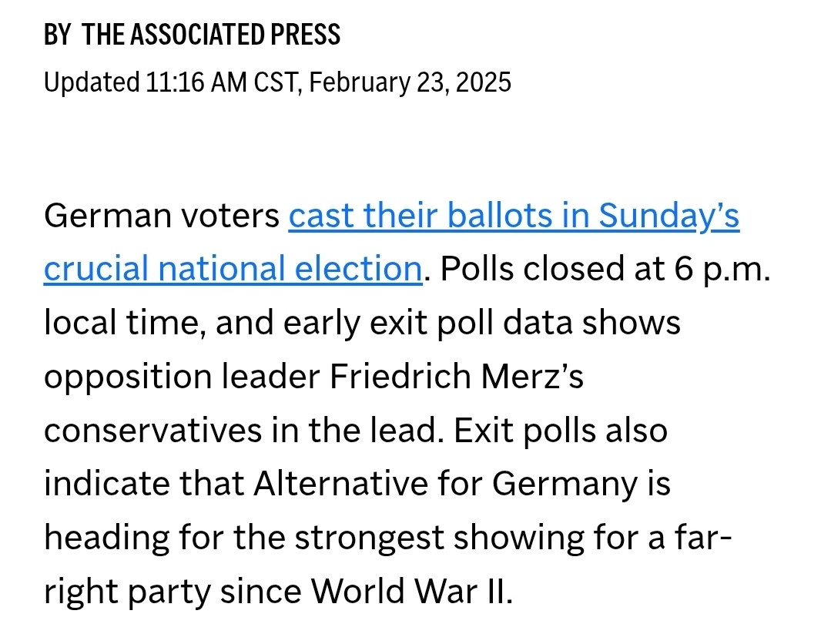
Task: Click the word BY in the byline
Action: coord(57,35)
